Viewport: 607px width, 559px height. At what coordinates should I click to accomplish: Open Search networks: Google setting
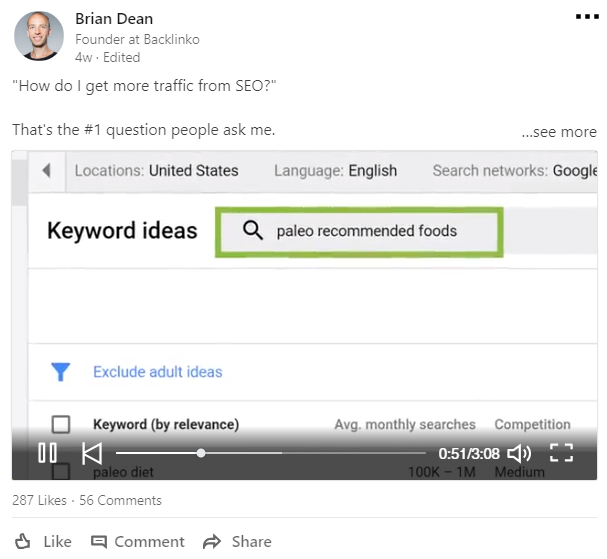(515, 171)
